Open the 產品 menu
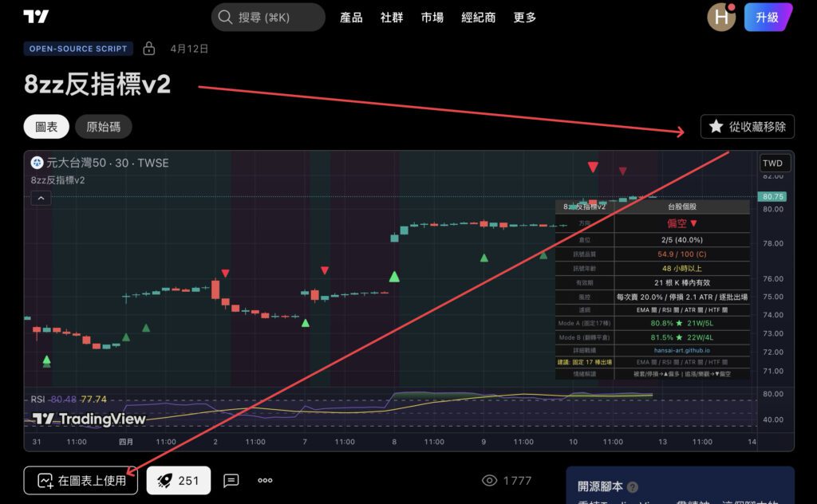 pyautogui.click(x=351, y=18)
